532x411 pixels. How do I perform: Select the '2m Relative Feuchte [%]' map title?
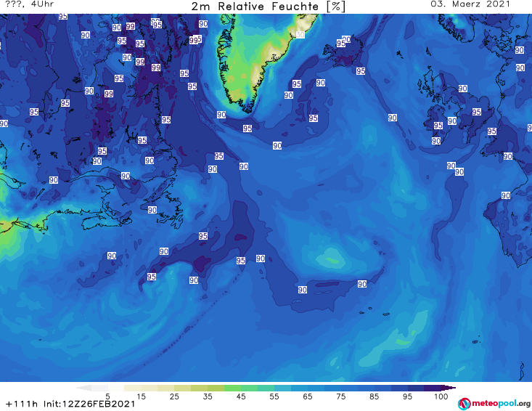pos(269,7)
